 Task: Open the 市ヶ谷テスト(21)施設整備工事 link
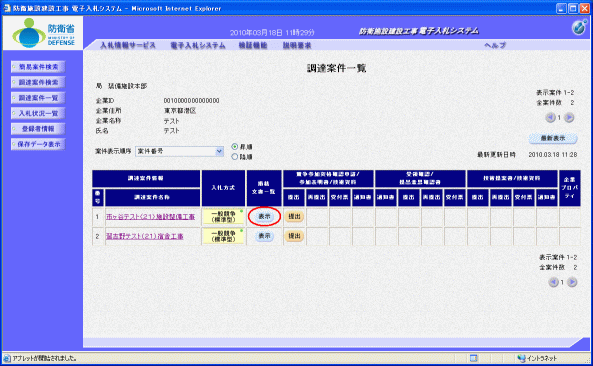click(x=151, y=217)
